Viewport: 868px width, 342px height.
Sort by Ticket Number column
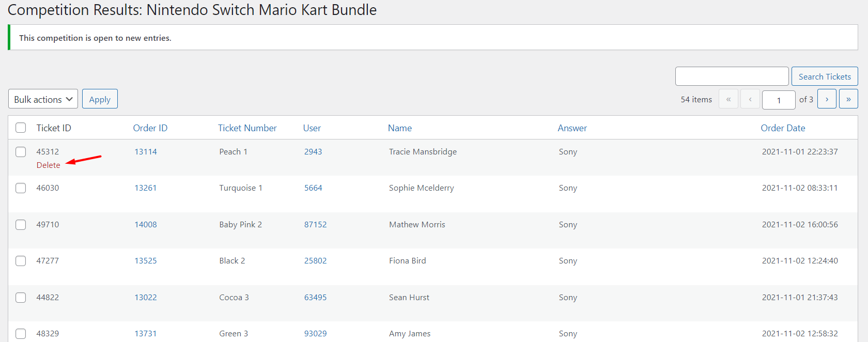click(247, 128)
